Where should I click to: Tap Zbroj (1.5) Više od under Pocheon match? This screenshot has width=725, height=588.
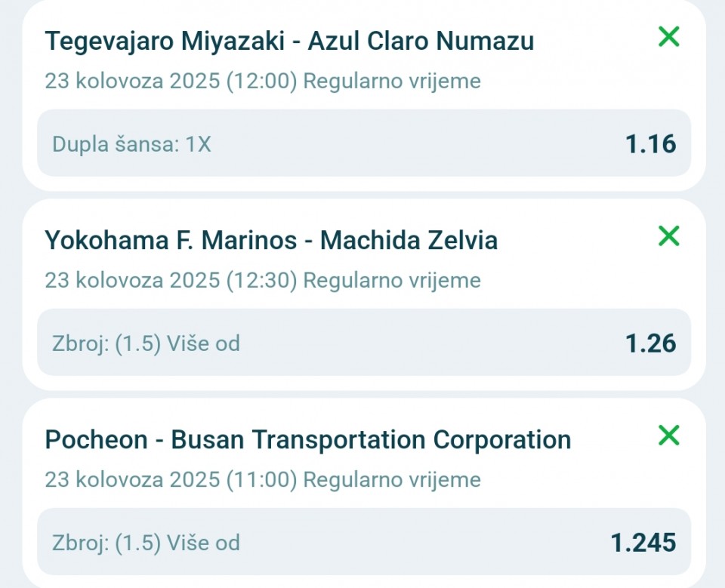click(146, 542)
